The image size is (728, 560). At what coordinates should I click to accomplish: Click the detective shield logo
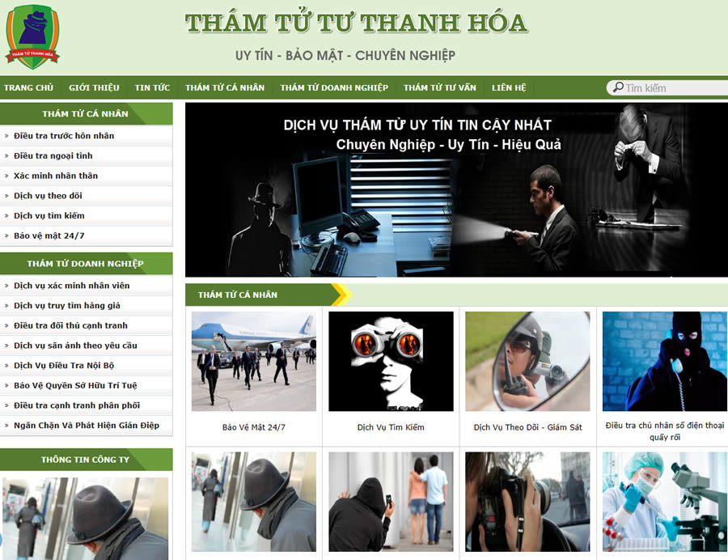click(32, 36)
